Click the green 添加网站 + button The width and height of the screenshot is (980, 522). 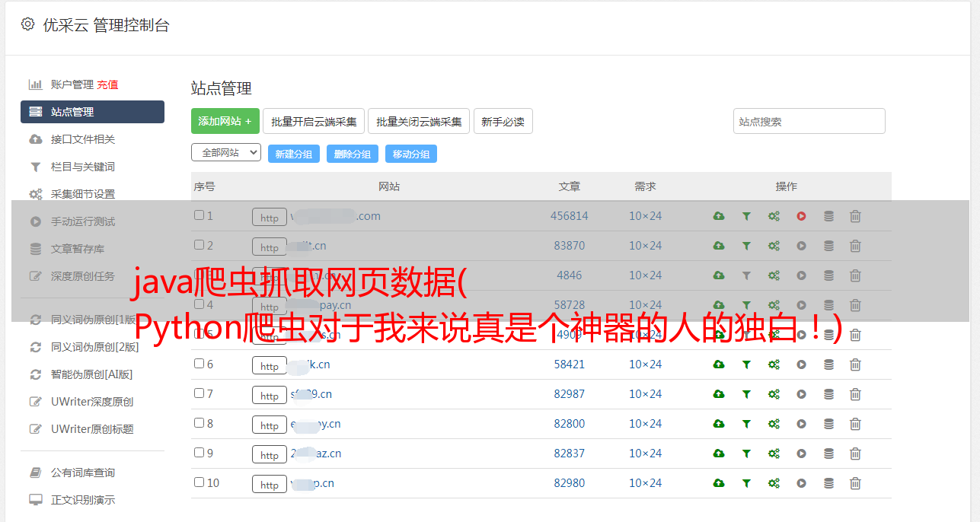click(225, 121)
